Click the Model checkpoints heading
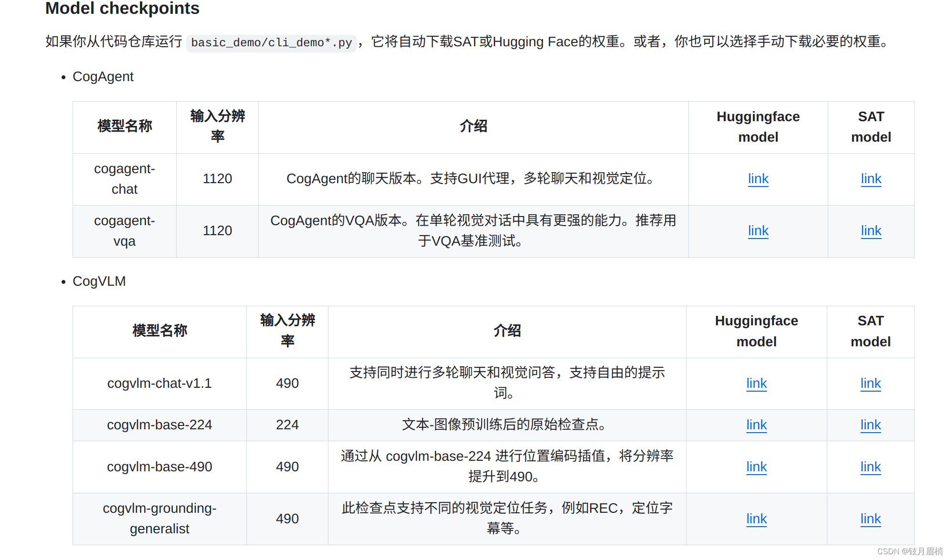The image size is (950, 560). click(x=122, y=9)
